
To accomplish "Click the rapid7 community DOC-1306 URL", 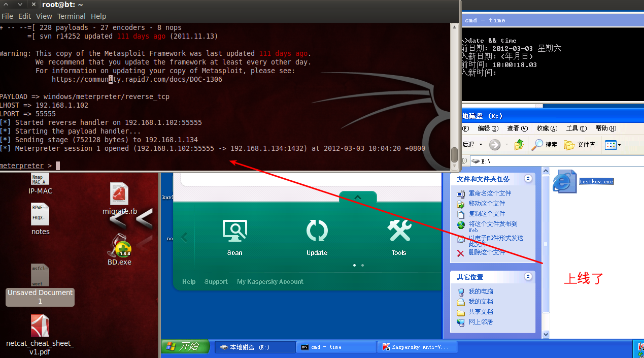I will point(137,79).
